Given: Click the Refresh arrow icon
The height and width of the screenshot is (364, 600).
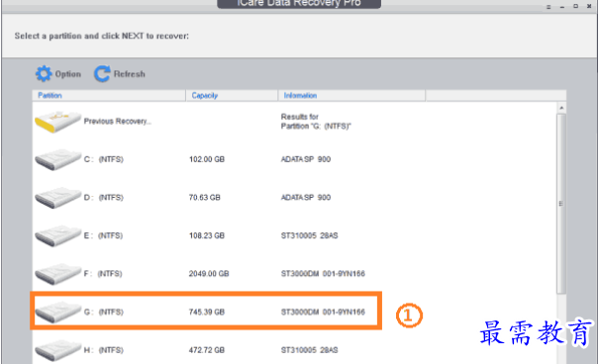Looking at the screenshot, I should click(102, 73).
